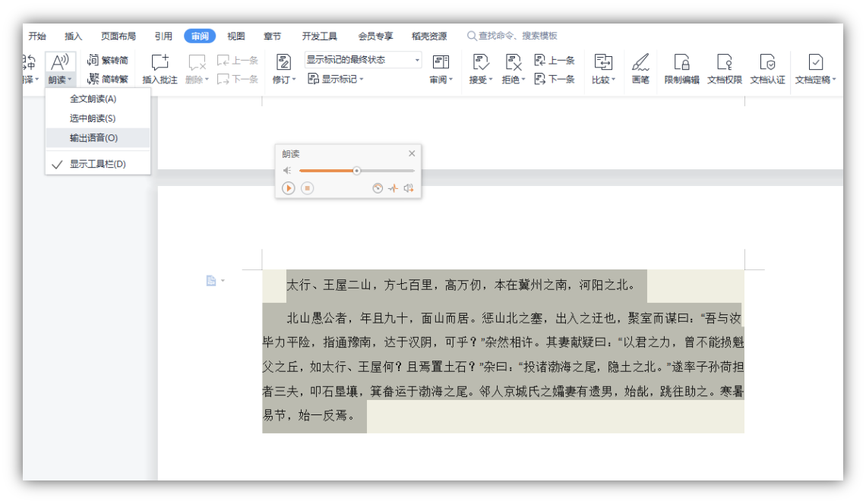
Task: Click the orange tone waveform icon in 朗读 panel
Action: (393, 188)
